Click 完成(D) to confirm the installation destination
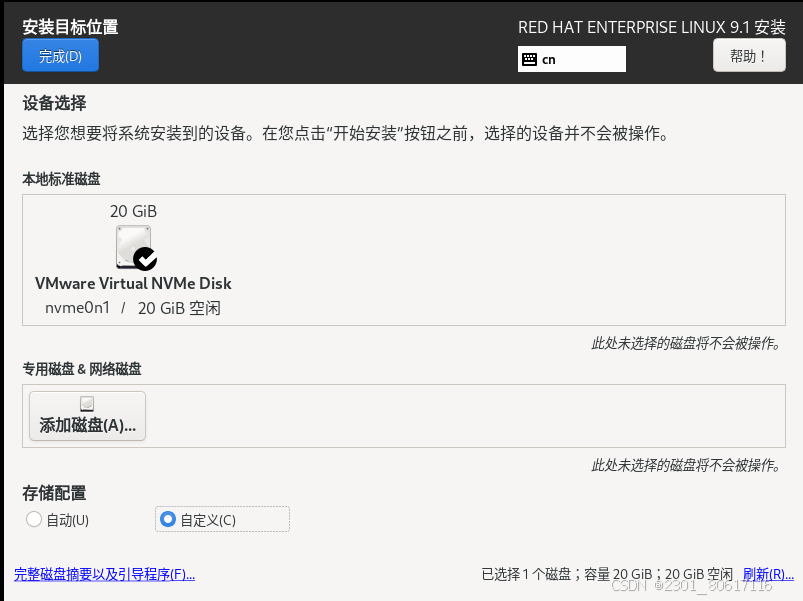 pos(60,55)
